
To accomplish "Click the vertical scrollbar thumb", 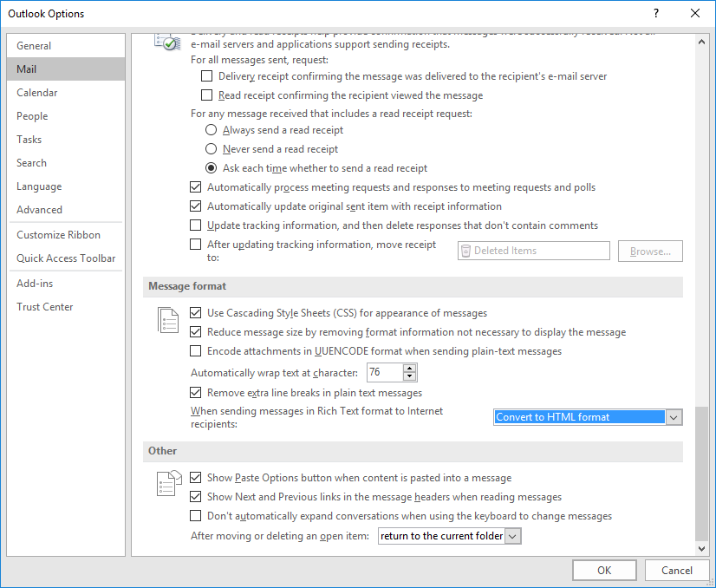I will pos(701,473).
